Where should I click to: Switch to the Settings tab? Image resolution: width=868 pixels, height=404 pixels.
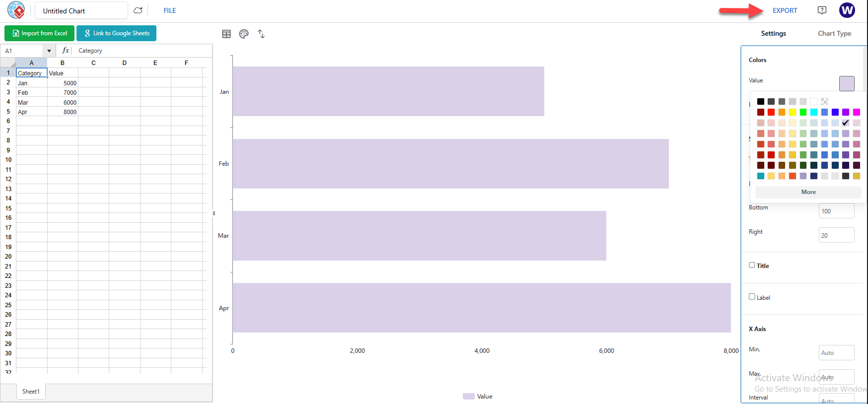click(x=773, y=33)
